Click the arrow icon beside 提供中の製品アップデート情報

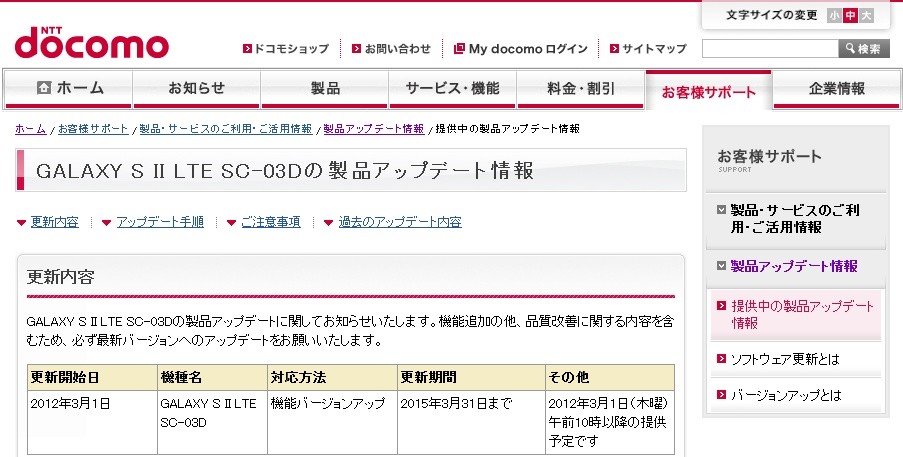[x=722, y=306]
